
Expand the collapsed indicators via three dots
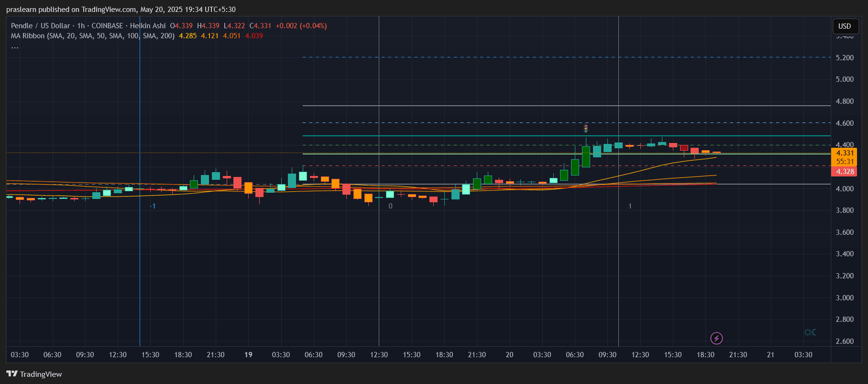[x=15, y=47]
